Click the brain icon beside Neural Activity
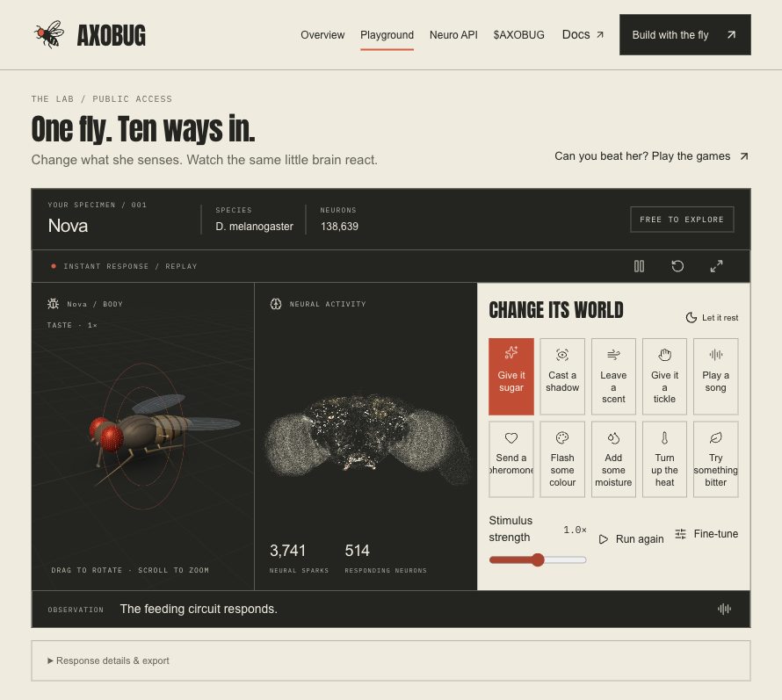 pyautogui.click(x=276, y=304)
